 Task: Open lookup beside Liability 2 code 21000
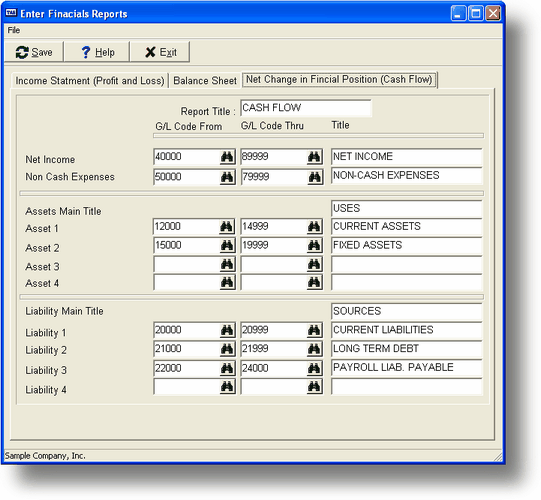pyautogui.click(x=227, y=349)
